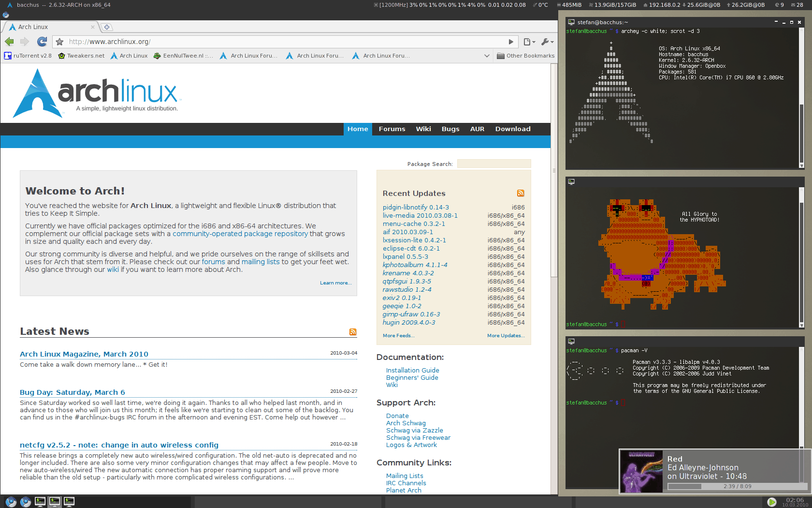Follow the 'community-operated package repository' link
Screen dimensions: 812x508
coord(240,234)
